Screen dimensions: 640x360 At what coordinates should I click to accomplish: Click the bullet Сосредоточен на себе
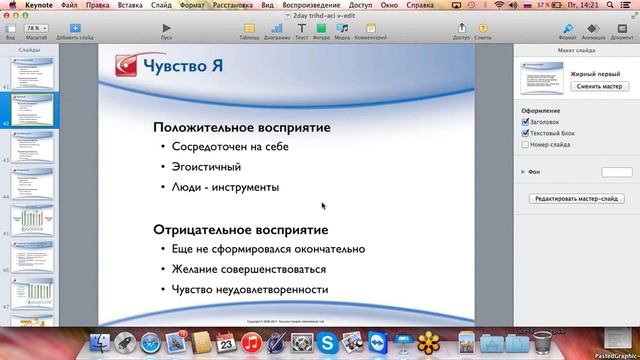[230, 147]
